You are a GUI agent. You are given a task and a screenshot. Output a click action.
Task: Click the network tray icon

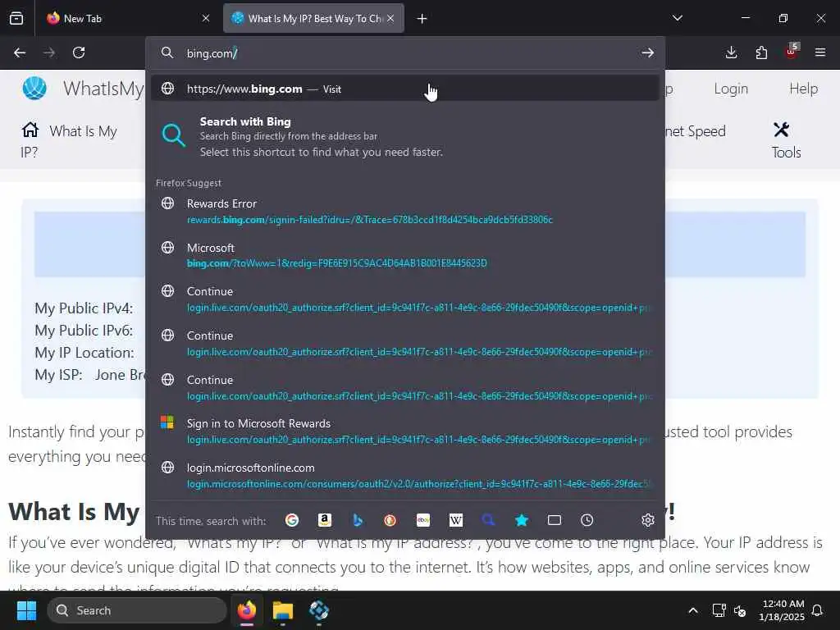[x=719, y=610]
